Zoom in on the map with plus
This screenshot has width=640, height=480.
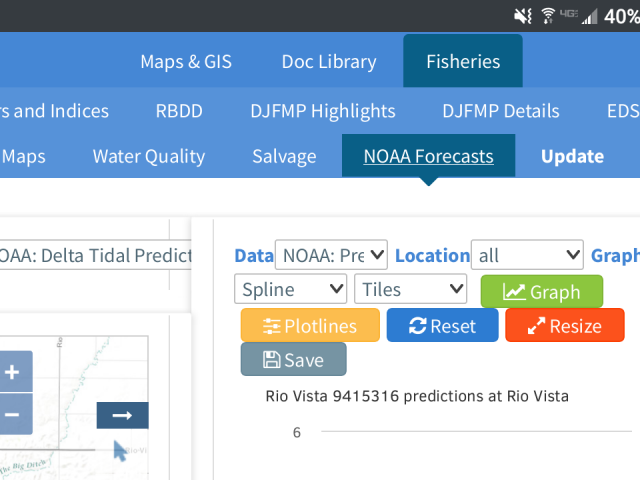pyautogui.click(x=16, y=372)
